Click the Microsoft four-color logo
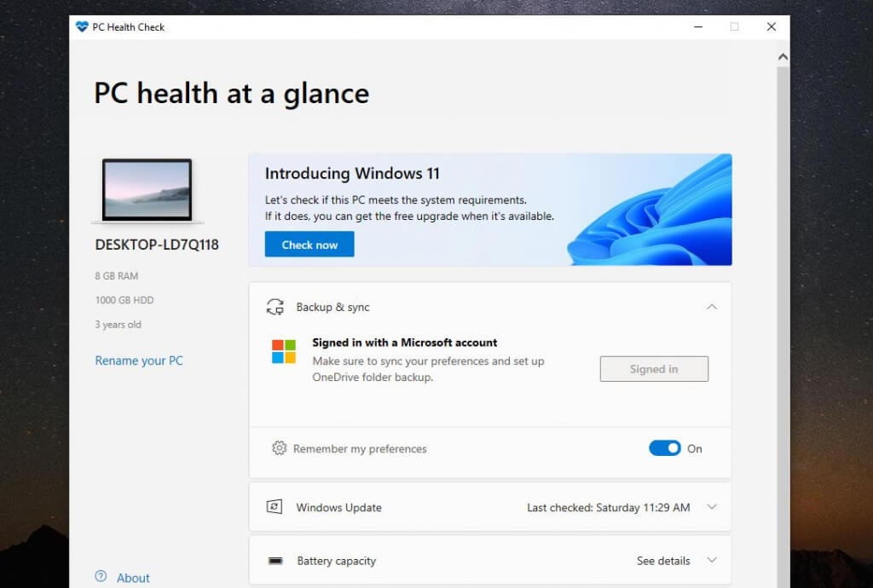Viewport: 873px width, 588px height. [283, 352]
